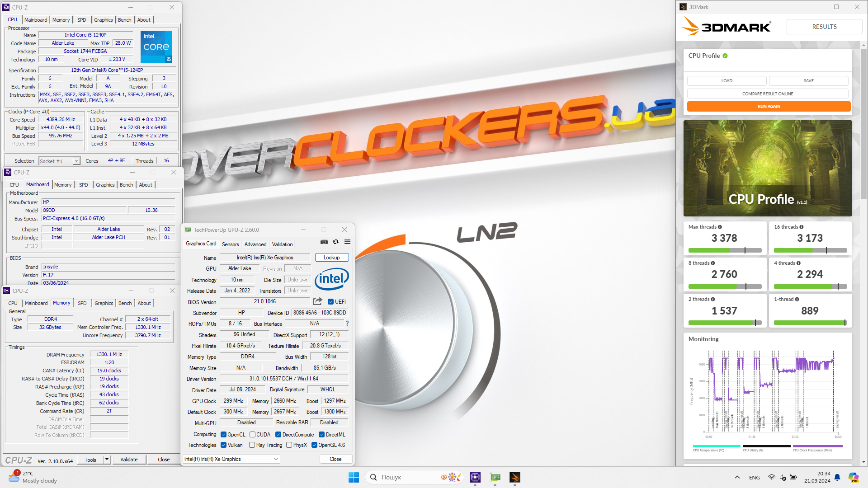Image resolution: width=868 pixels, height=488 pixels.
Task: Click the BIOS export share icon in GPU-Z
Action: coord(318,301)
